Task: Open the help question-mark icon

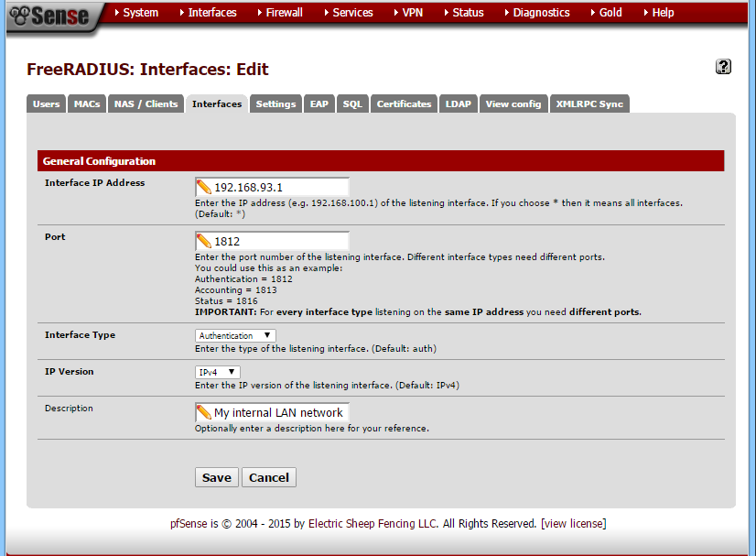Action: (723, 67)
